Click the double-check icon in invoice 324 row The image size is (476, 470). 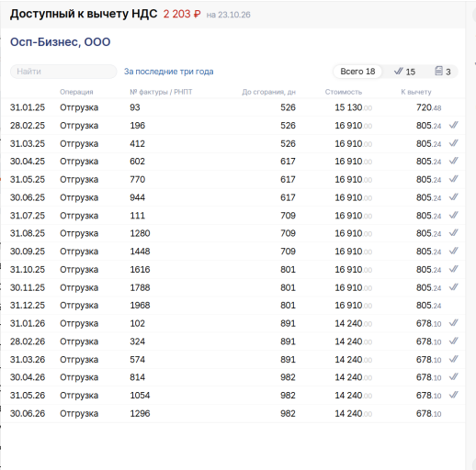click(454, 341)
